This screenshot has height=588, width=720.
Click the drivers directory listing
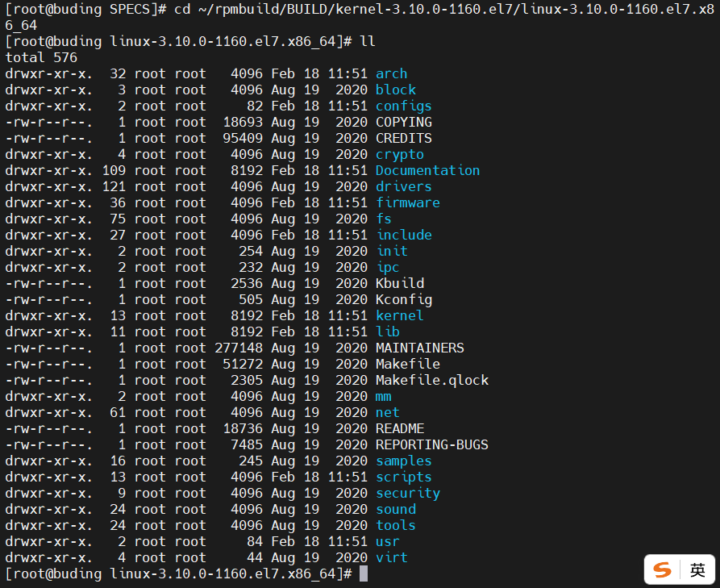404,186
